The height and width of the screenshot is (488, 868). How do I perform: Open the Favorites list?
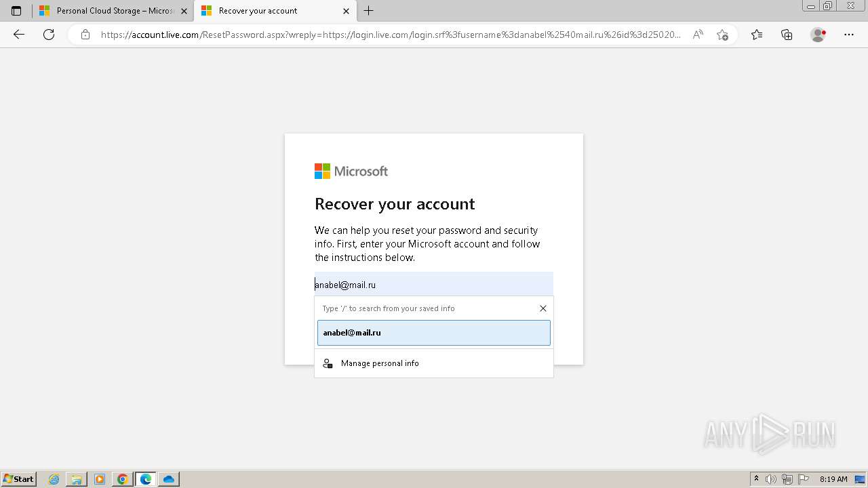pyautogui.click(x=757, y=35)
